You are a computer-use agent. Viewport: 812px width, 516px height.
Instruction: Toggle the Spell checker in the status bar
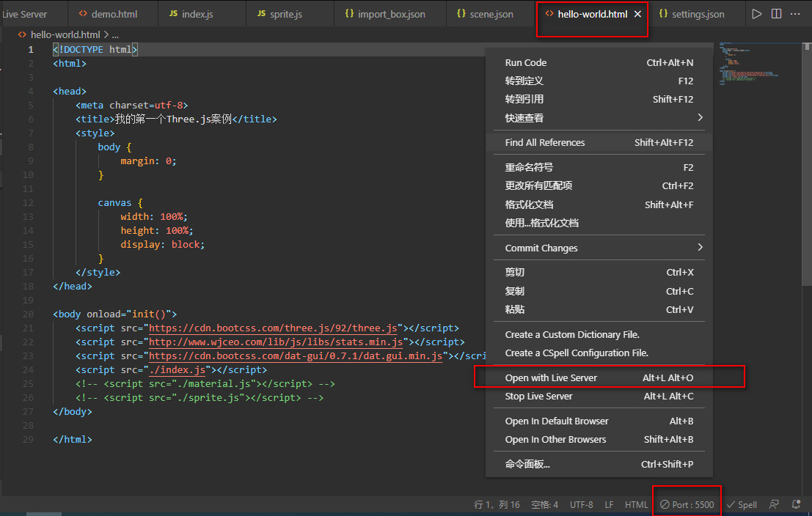742,504
